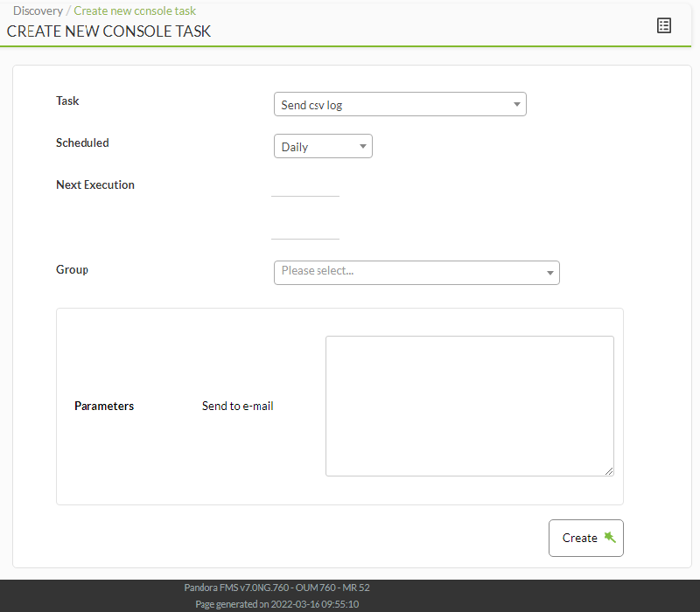Click the Next Execution label
Screen dimensions: 700x612
95,184
